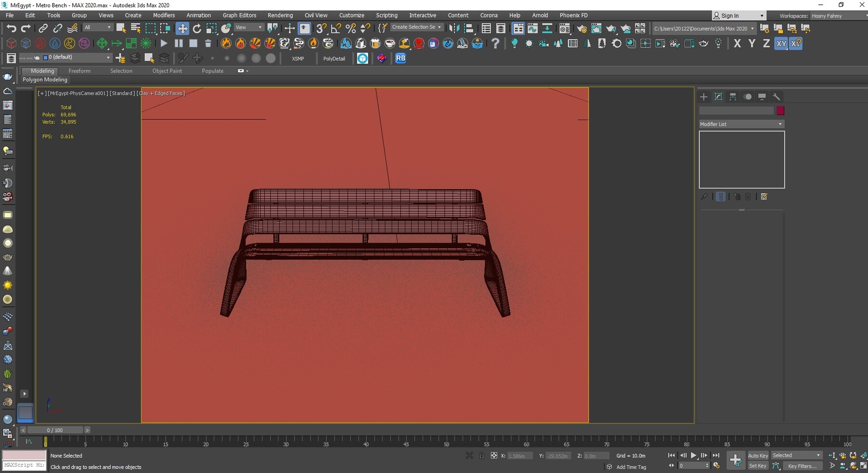The width and height of the screenshot is (868, 473).
Task: Activate the Select and Rotate tool
Action: click(197, 27)
